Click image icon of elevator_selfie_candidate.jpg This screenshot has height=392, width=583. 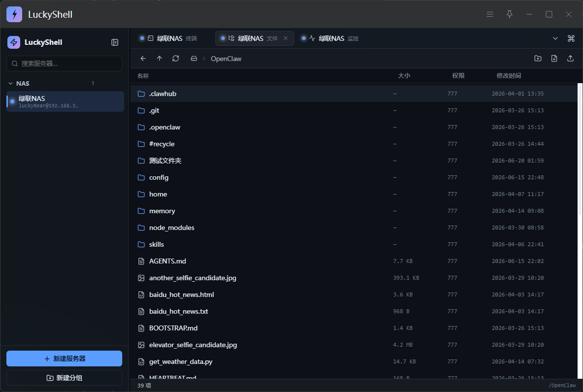[141, 345]
